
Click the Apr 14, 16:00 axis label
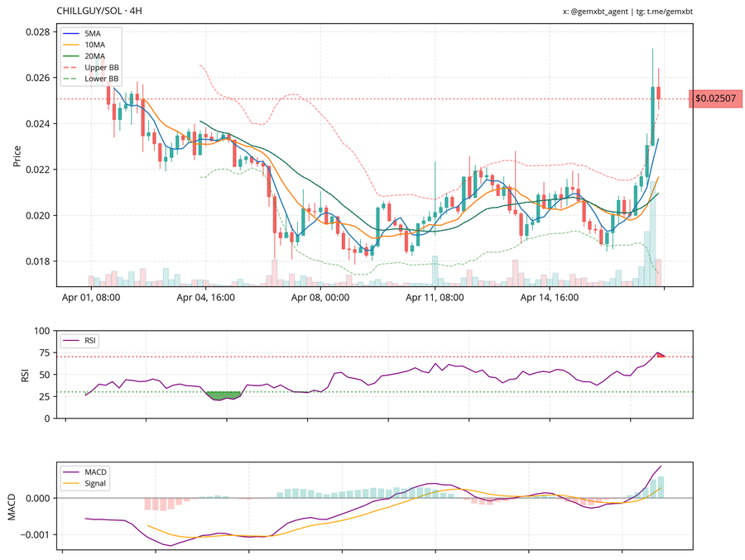pyautogui.click(x=550, y=298)
